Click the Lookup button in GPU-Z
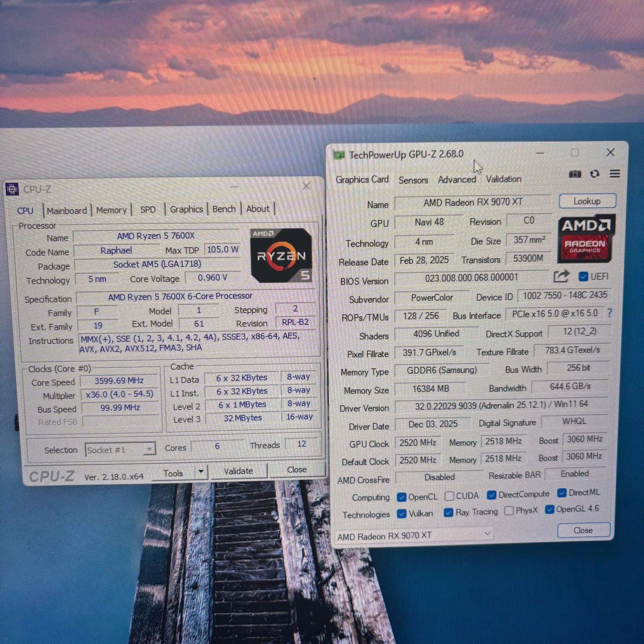The height and width of the screenshot is (644, 644). 587,201
